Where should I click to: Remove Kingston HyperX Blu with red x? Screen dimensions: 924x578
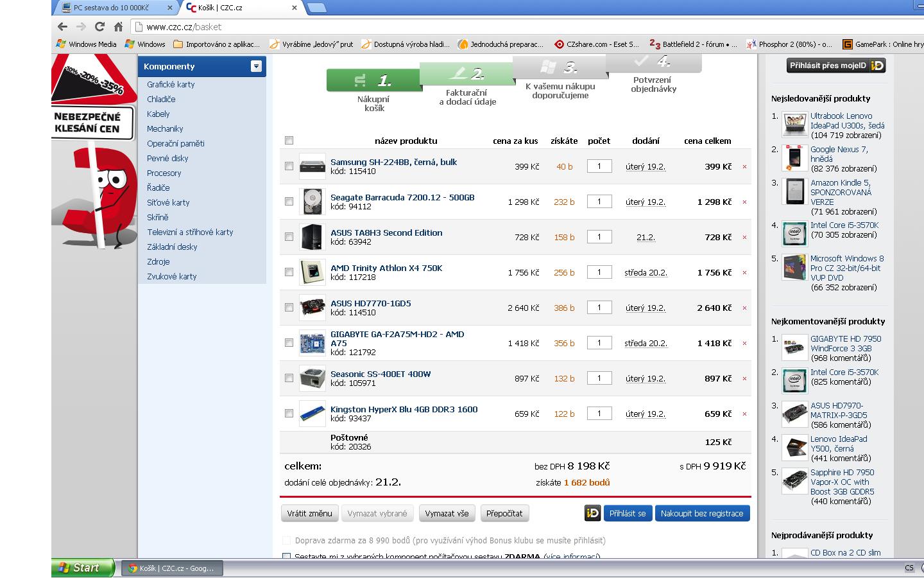point(744,414)
